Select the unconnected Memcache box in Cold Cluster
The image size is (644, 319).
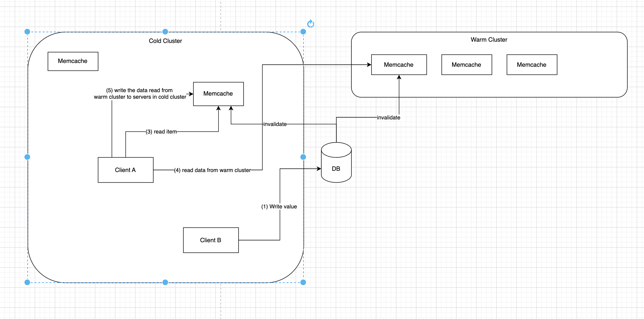pos(73,61)
